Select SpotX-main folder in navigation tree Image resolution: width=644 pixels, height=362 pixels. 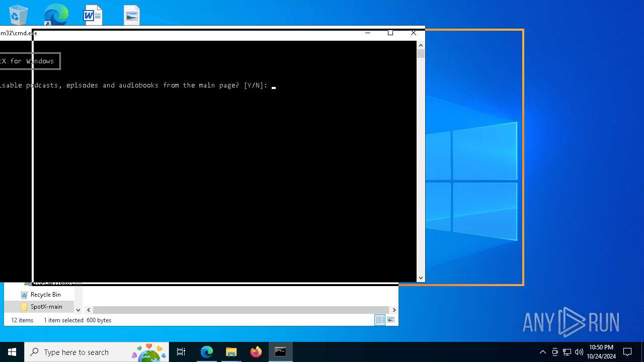[46, 307]
